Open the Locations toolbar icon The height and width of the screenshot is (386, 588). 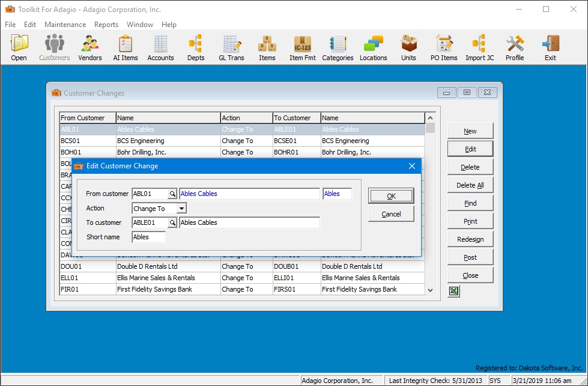tap(373, 47)
